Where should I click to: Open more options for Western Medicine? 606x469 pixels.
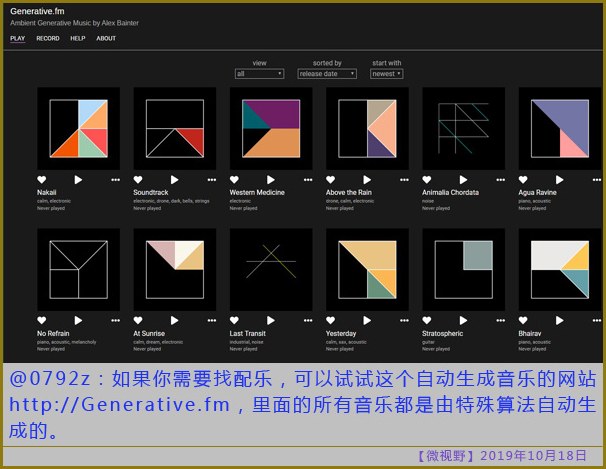tap(308, 180)
